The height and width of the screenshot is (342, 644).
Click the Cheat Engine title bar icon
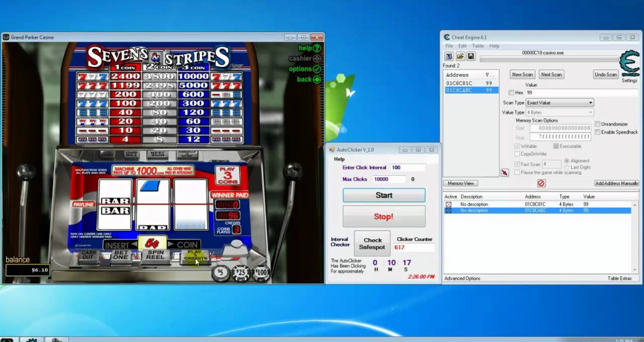446,37
